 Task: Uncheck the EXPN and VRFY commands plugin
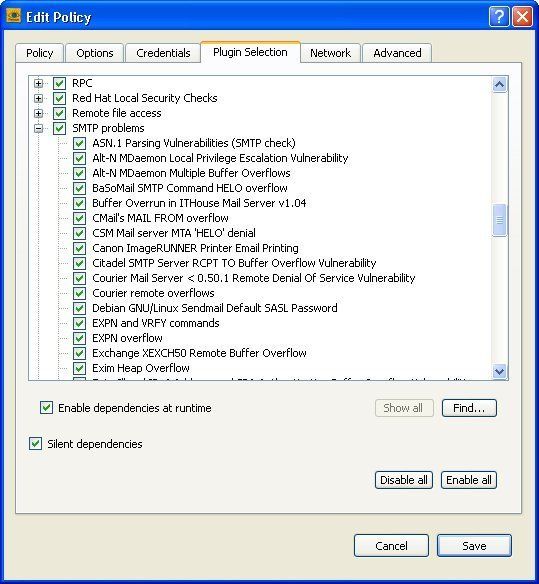(x=79, y=323)
